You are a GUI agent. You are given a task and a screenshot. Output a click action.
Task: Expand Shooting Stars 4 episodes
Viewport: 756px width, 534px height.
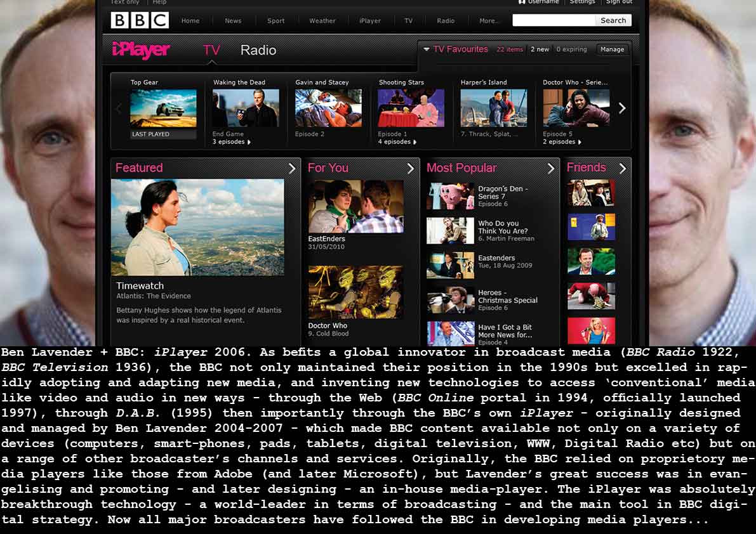(397, 142)
